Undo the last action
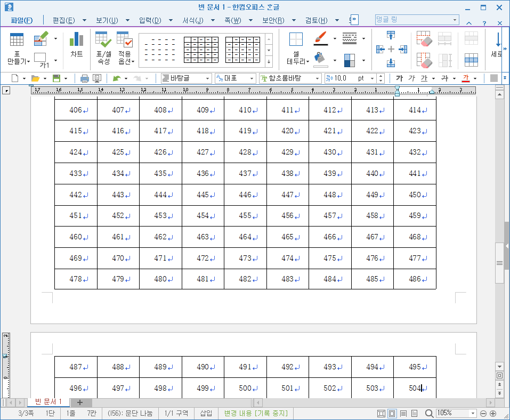The width and height of the screenshot is (510, 420). pos(117,78)
